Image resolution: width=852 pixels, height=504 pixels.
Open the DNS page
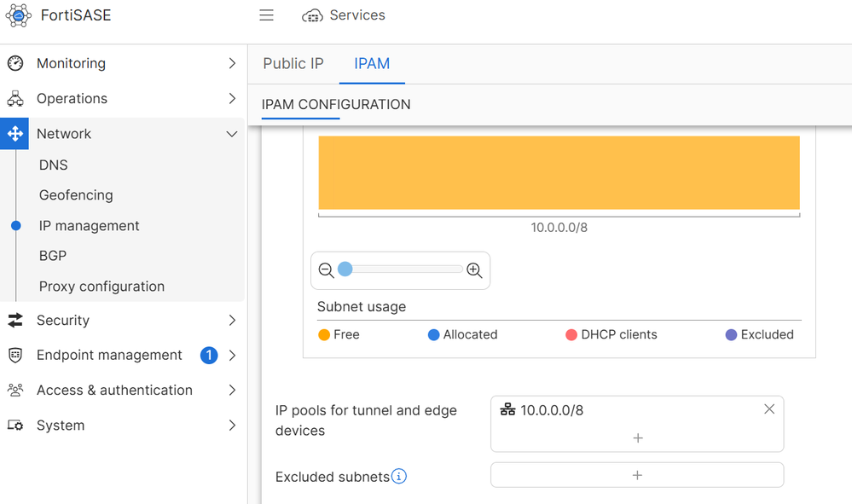click(x=54, y=165)
